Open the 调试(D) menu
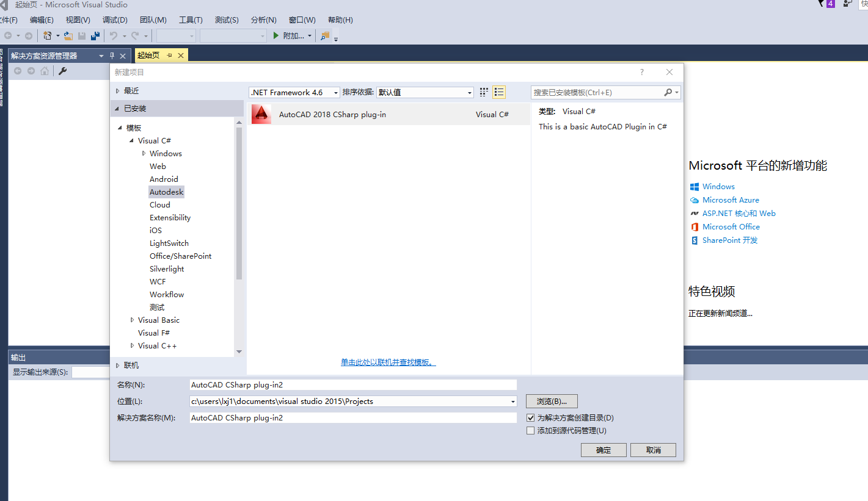This screenshot has height=501, width=868. 115,20
